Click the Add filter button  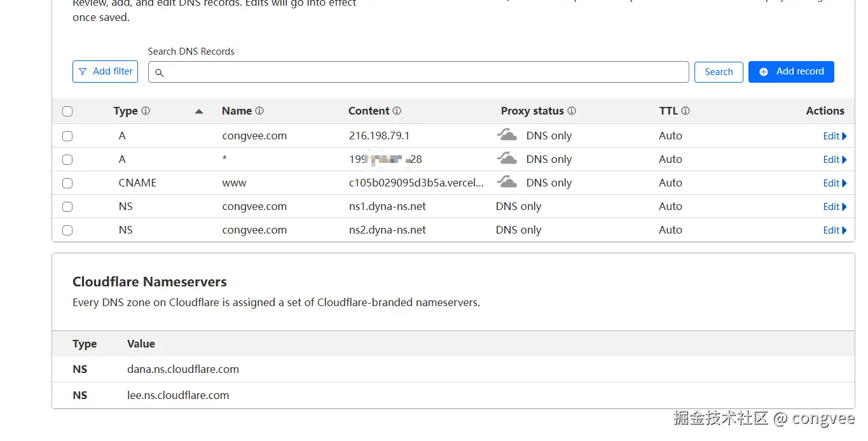[x=106, y=72]
